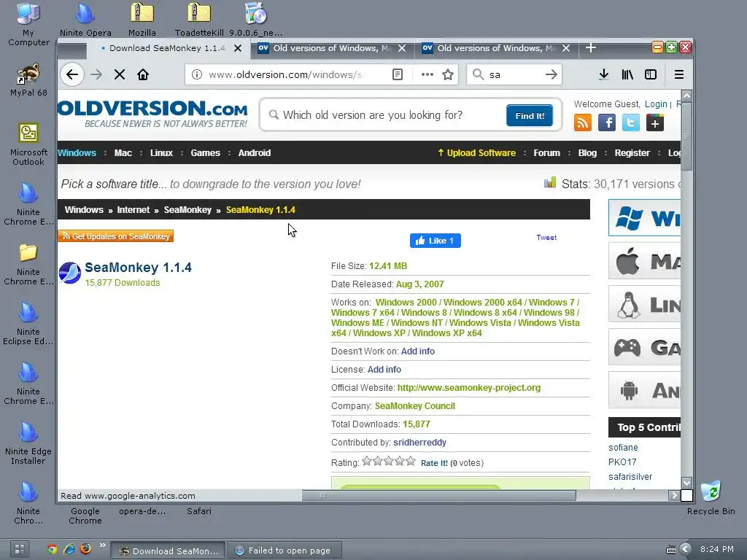The width and height of the screenshot is (747, 560).
Task: Switch to second Old versions of Windows tab
Action: [x=332, y=48]
